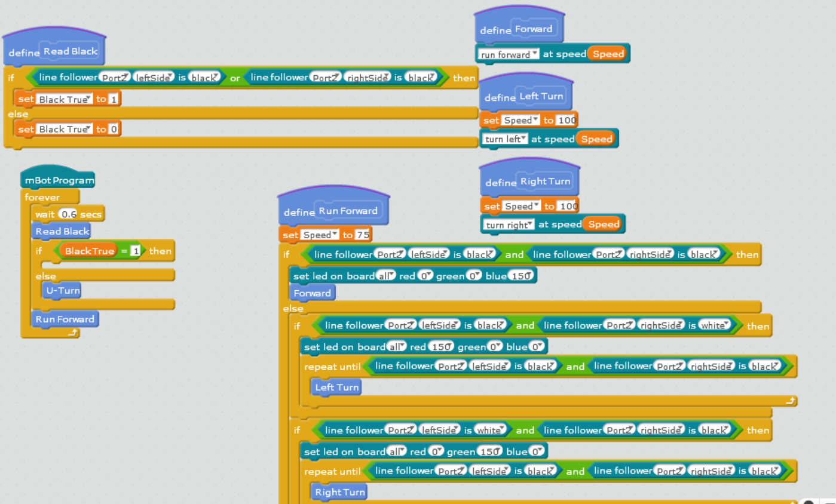Click the 'else' label under the Forward call
This screenshot has height=504, width=836.
pos(293,308)
